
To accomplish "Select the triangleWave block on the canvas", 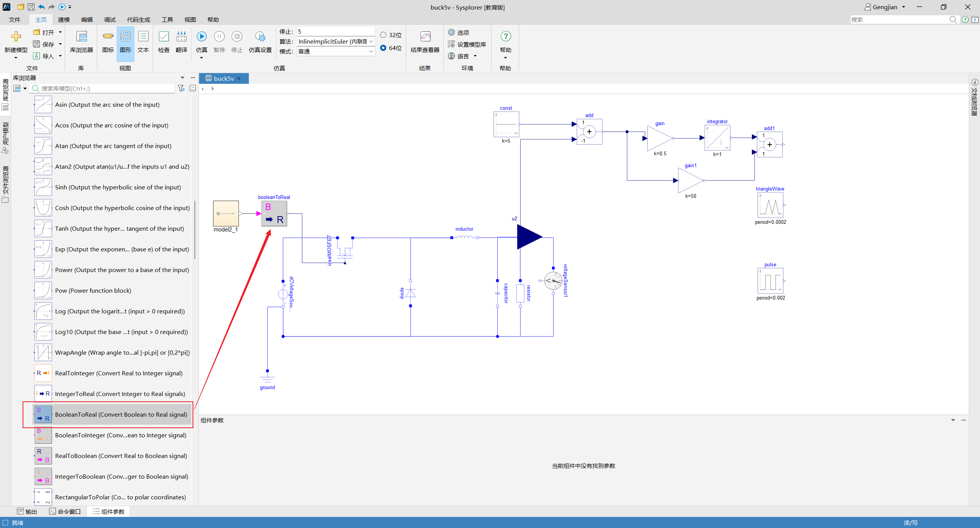I will tap(771, 205).
